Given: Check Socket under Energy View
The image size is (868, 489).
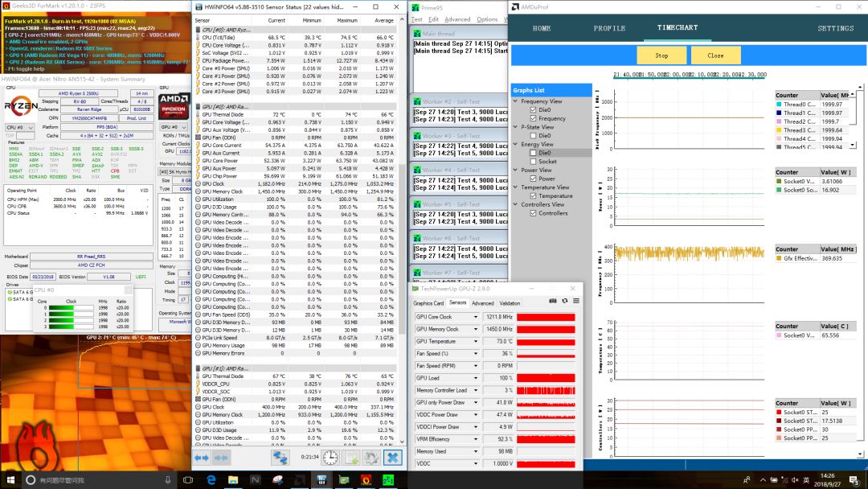Looking at the screenshot, I should click(x=533, y=162).
